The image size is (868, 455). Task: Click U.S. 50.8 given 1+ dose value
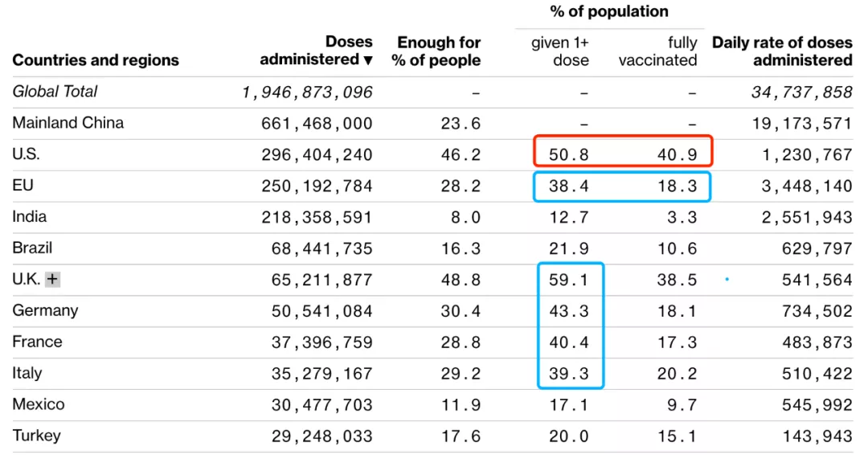[569, 155]
